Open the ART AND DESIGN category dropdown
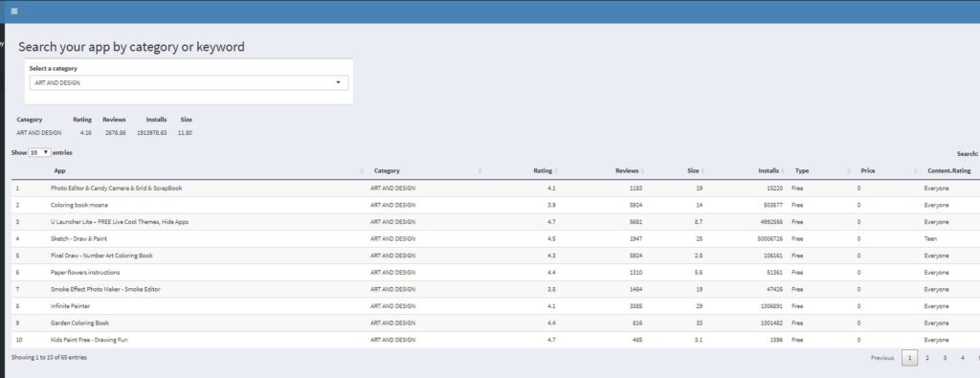 189,82
